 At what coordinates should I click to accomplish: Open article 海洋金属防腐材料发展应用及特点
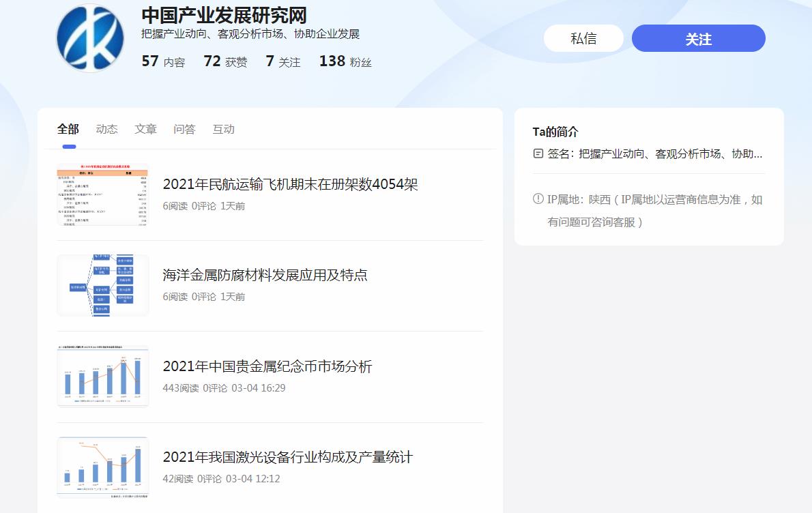pyautogui.click(x=265, y=275)
